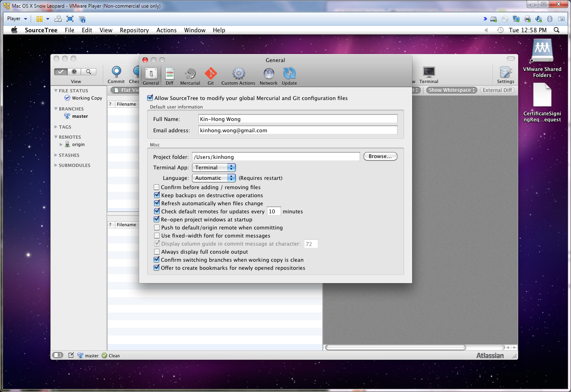The width and height of the screenshot is (571, 392).
Task: Uncheck Re-open project windows at startup
Action: pyautogui.click(x=156, y=219)
